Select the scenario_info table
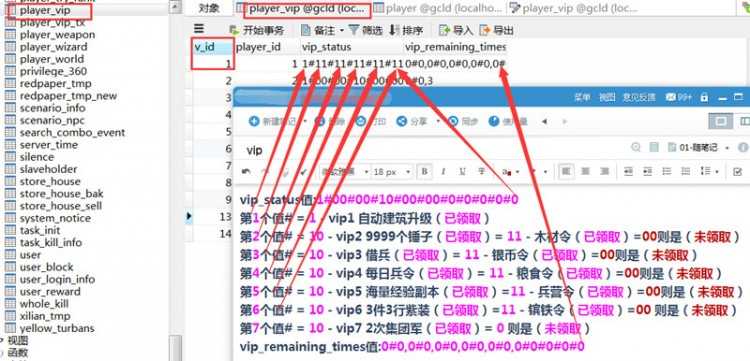The height and width of the screenshot is (361, 750). point(52,108)
